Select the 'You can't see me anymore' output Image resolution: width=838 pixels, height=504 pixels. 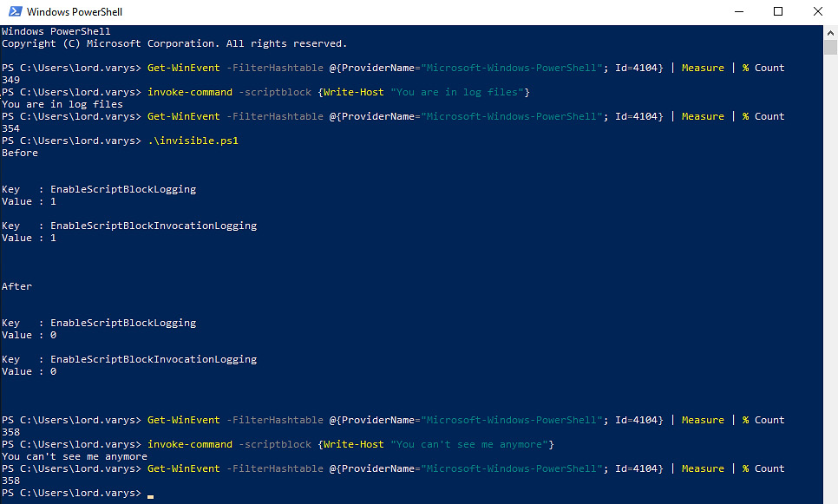click(75, 455)
